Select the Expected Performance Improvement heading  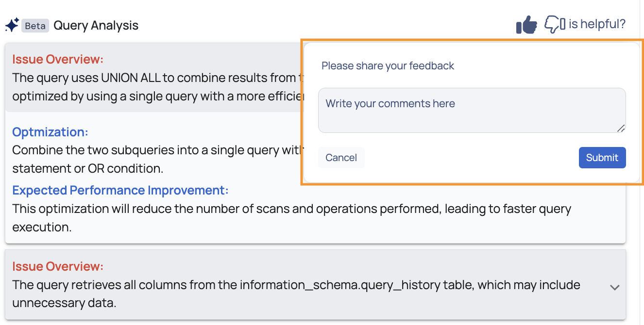(x=120, y=190)
